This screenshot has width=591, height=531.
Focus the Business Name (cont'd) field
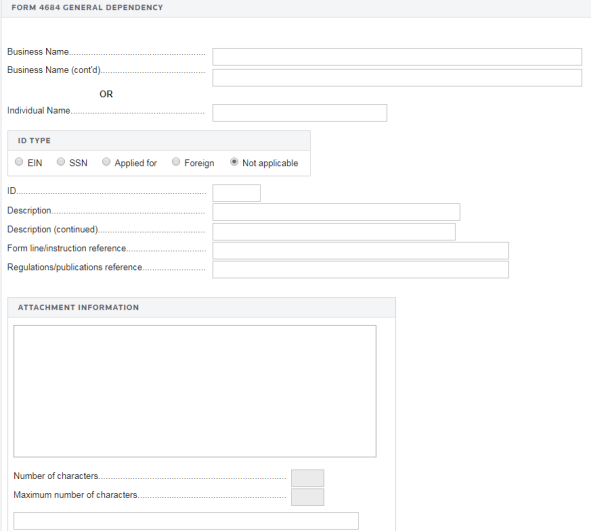397,78
